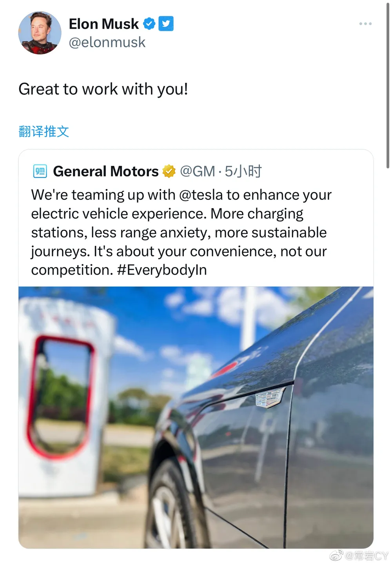Screen dimensions: 392x565
Task: Click the Weibo watermark logo at bottom right
Action: [x=336, y=556]
